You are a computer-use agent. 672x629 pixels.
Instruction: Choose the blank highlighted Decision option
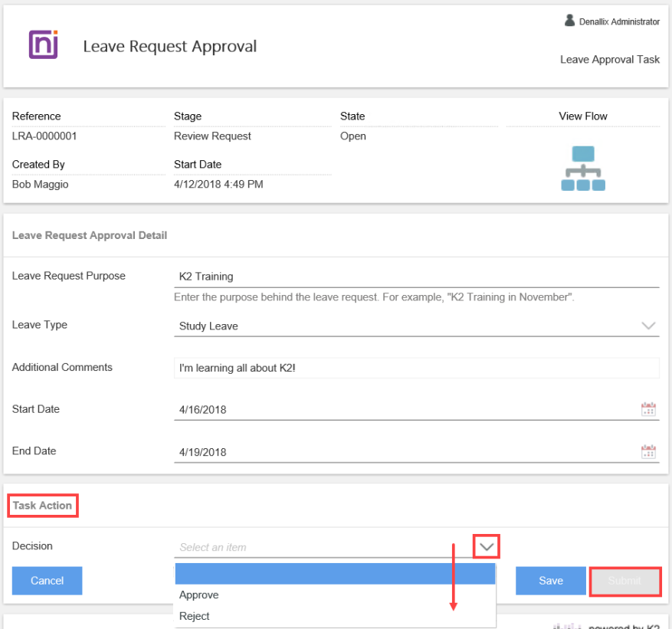pos(335,574)
